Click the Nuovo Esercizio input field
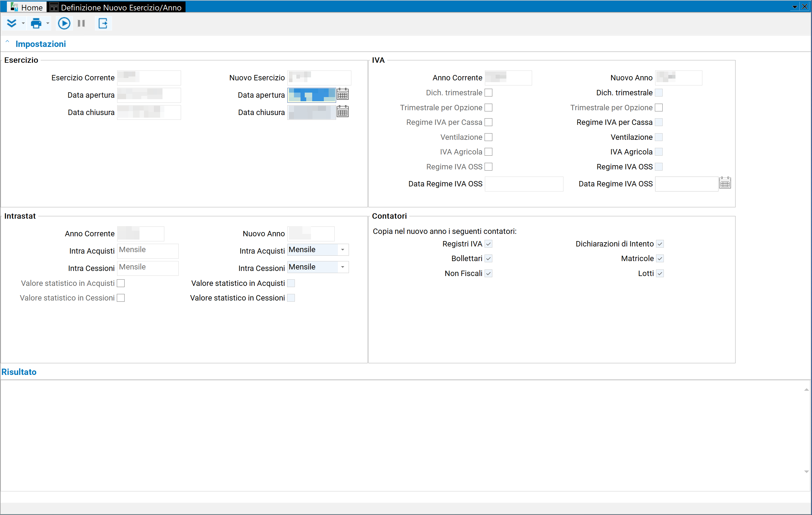 (319, 78)
